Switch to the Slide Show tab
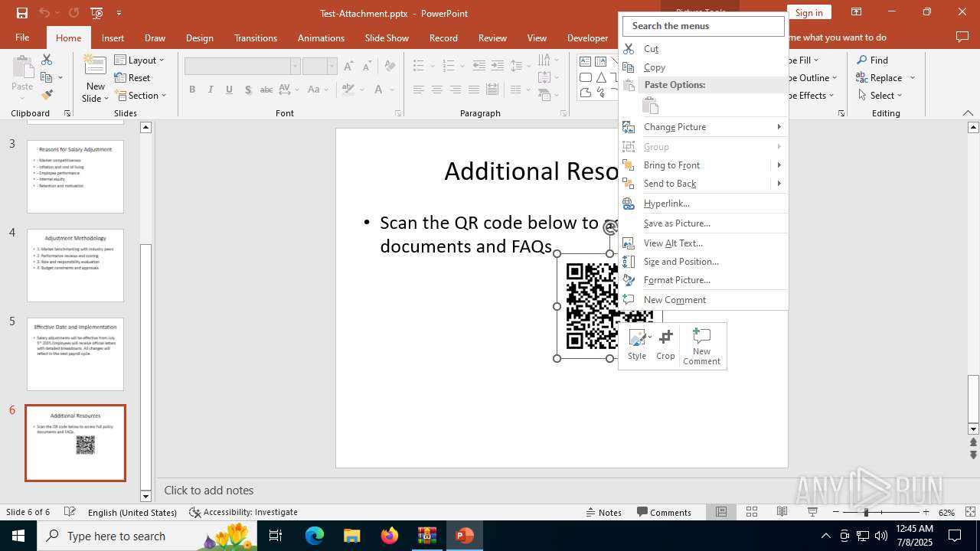This screenshot has width=980, height=551. [x=387, y=38]
